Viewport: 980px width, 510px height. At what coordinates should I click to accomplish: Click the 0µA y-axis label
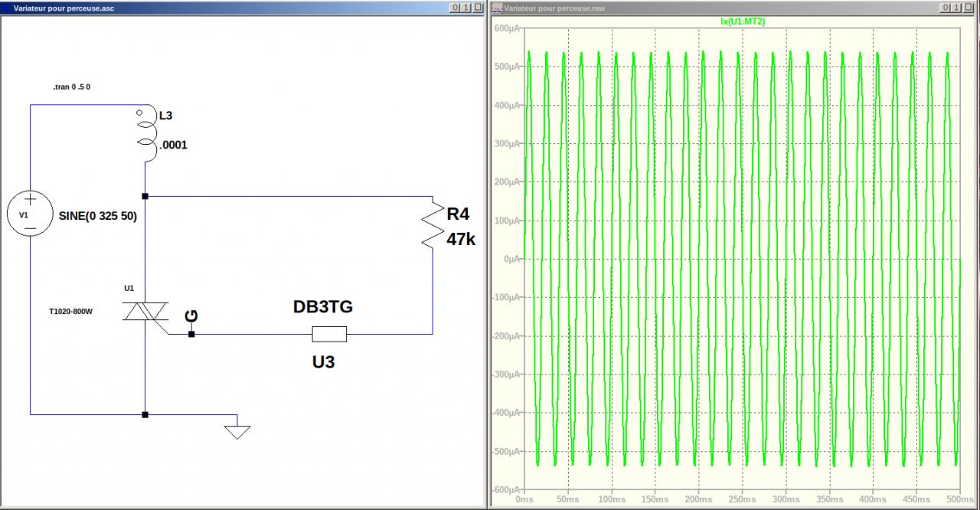512,259
